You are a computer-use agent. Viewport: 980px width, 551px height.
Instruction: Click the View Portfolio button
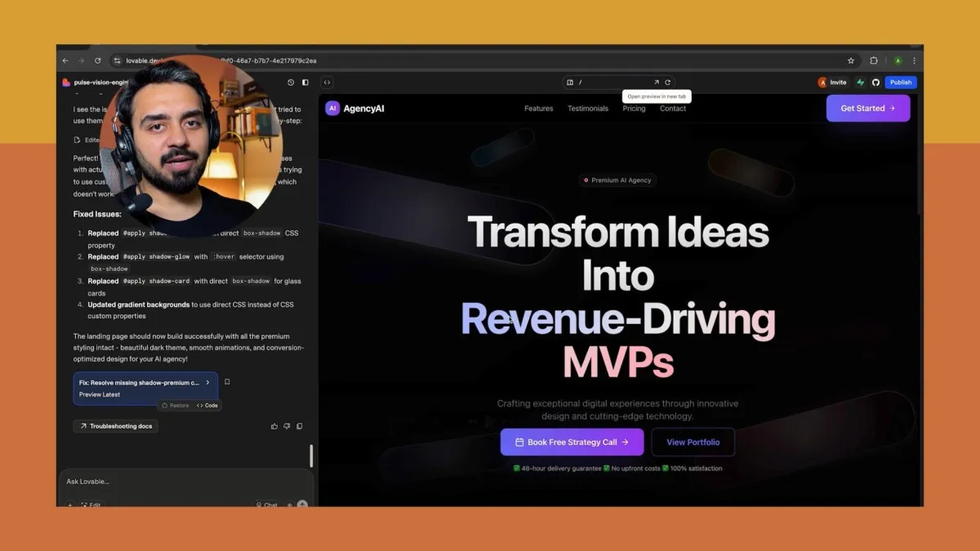(693, 442)
